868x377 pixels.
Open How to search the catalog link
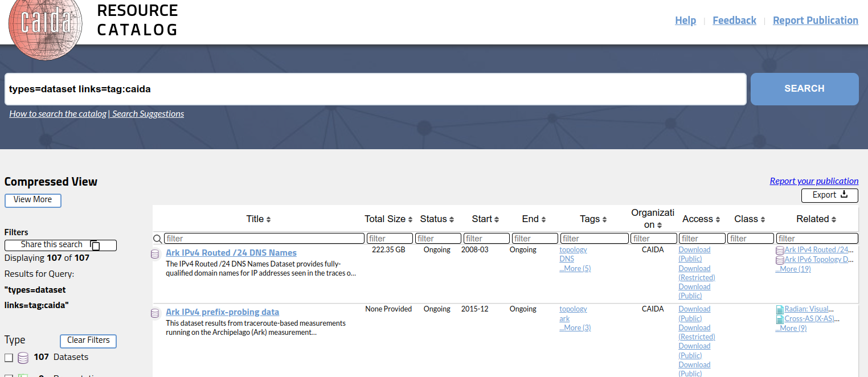coord(58,114)
